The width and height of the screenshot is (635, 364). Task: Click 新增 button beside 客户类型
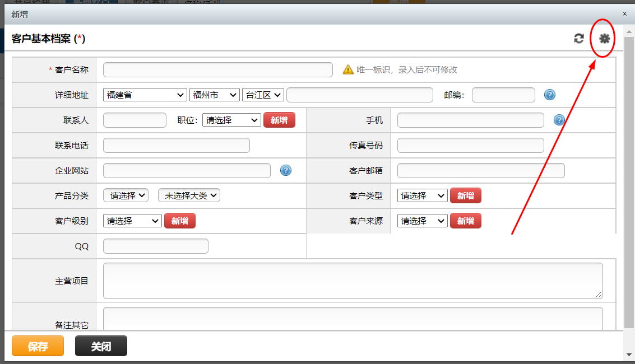click(x=466, y=196)
